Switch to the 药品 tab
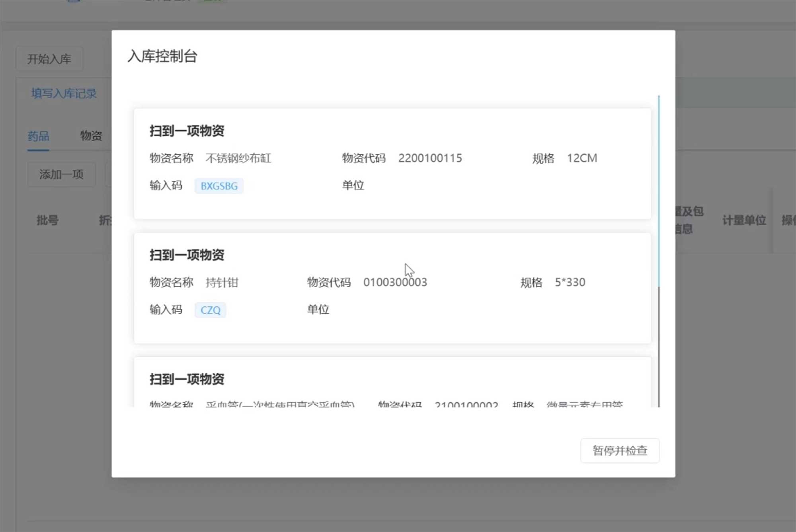This screenshot has width=796, height=532. (38, 136)
